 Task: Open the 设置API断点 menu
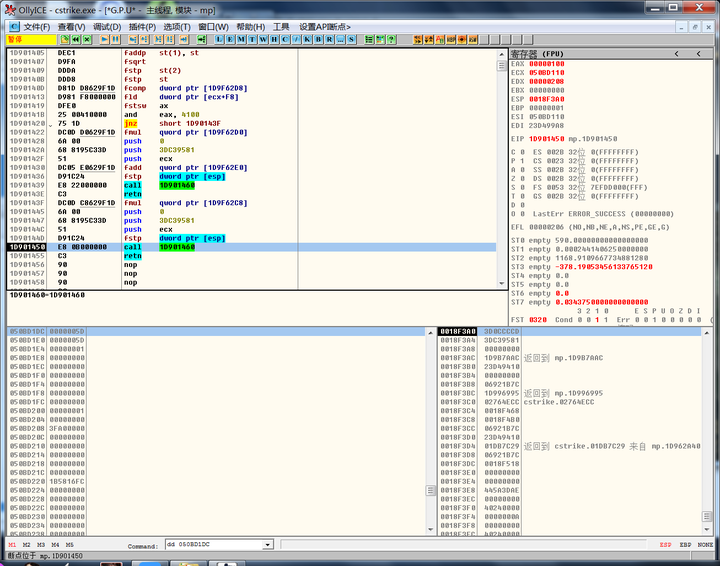coord(325,26)
